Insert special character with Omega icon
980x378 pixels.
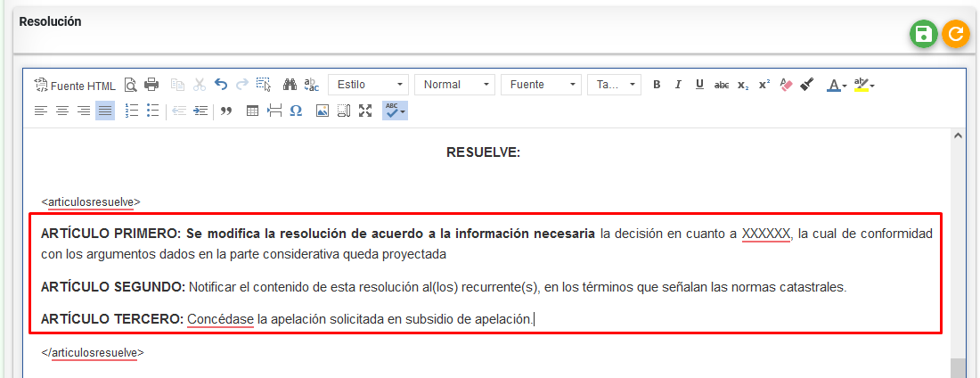296,111
